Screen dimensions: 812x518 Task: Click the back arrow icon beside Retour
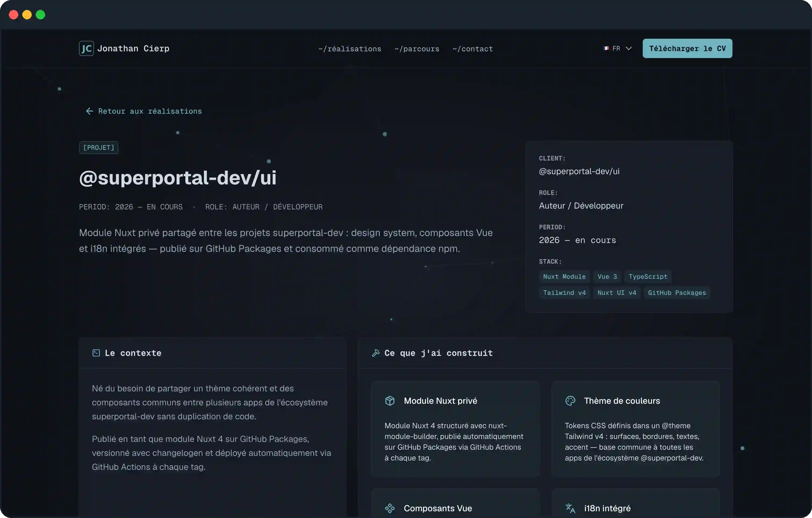tap(89, 111)
